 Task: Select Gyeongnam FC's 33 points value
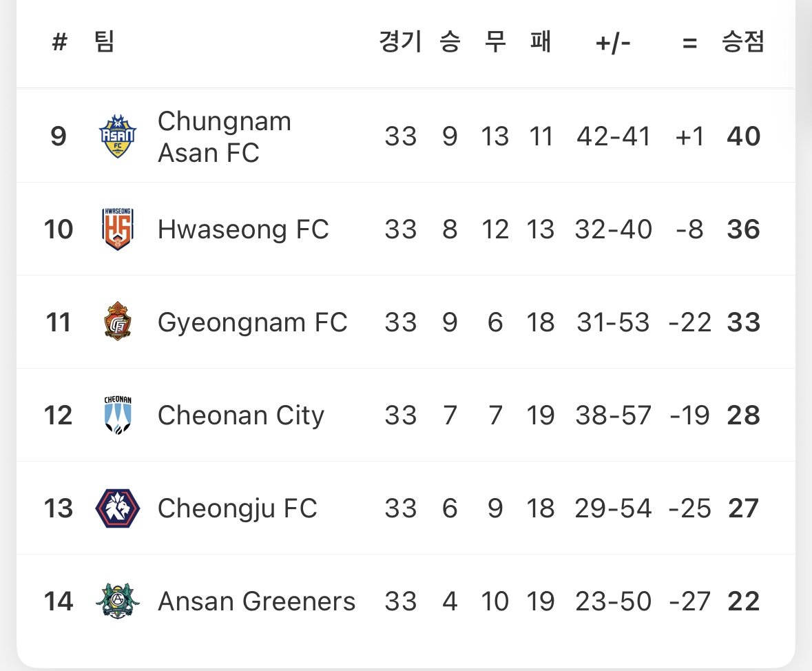pyautogui.click(x=743, y=322)
